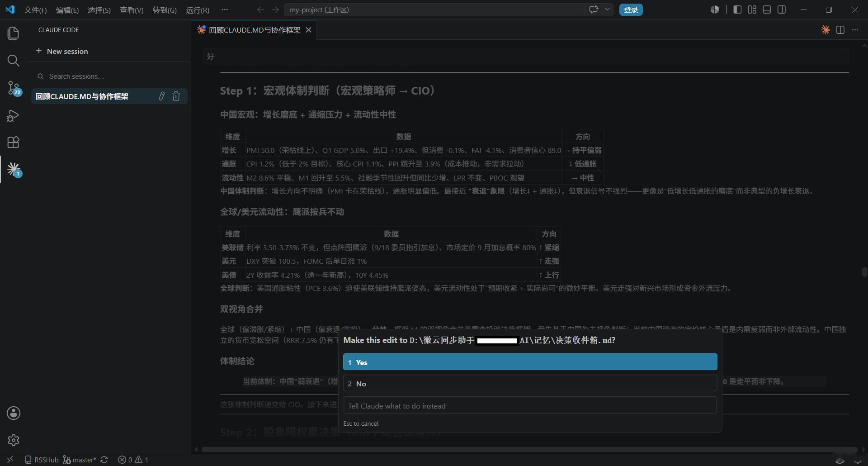This screenshot has height=466, width=868.
Task: Open the 转到(G) menu
Action: 165,10
